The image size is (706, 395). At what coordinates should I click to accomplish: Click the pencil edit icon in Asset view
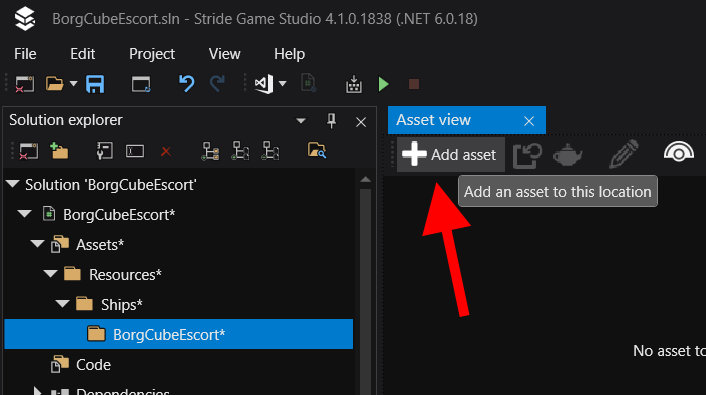[x=624, y=154]
